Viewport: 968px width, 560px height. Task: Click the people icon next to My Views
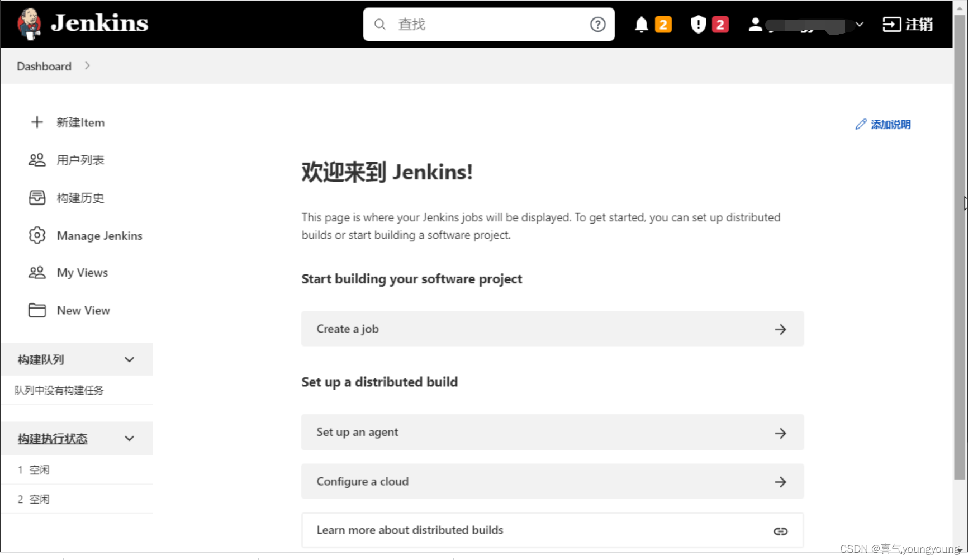coord(37,273)
